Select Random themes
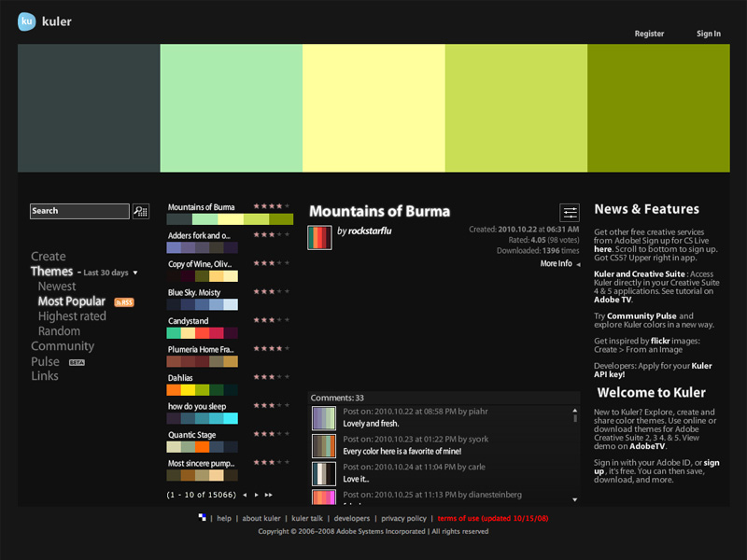Viewport: 747px width, 560px height. [59, 331]
